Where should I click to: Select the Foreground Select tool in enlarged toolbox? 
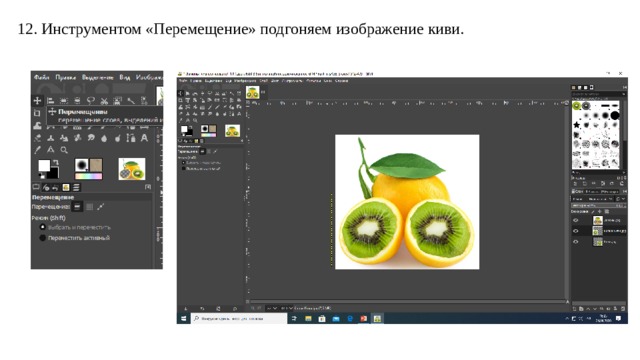point(118,100)
